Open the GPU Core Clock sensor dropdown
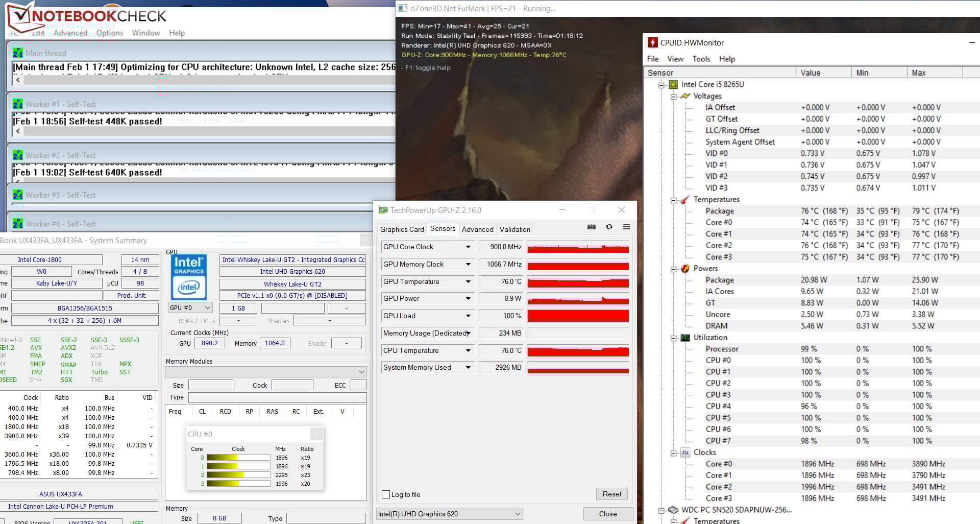This screenshot has width=980, height=524. (x=468, y=247)
